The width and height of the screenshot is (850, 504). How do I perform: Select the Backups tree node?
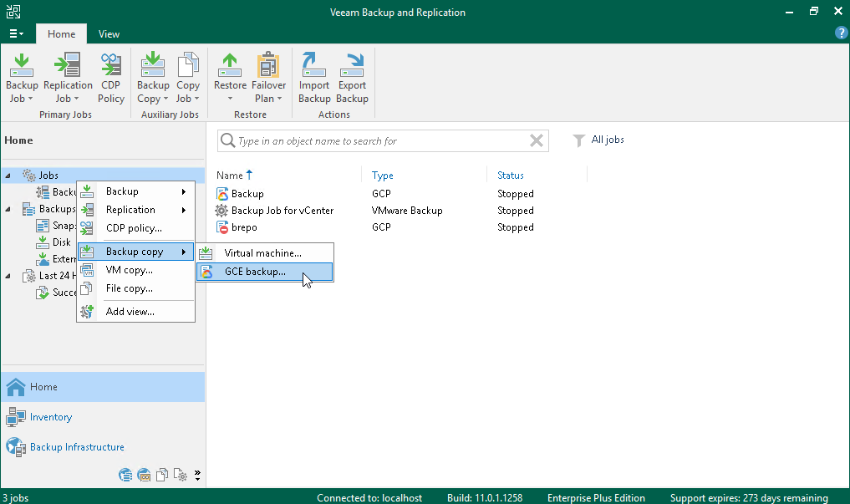tap(50, 209)
